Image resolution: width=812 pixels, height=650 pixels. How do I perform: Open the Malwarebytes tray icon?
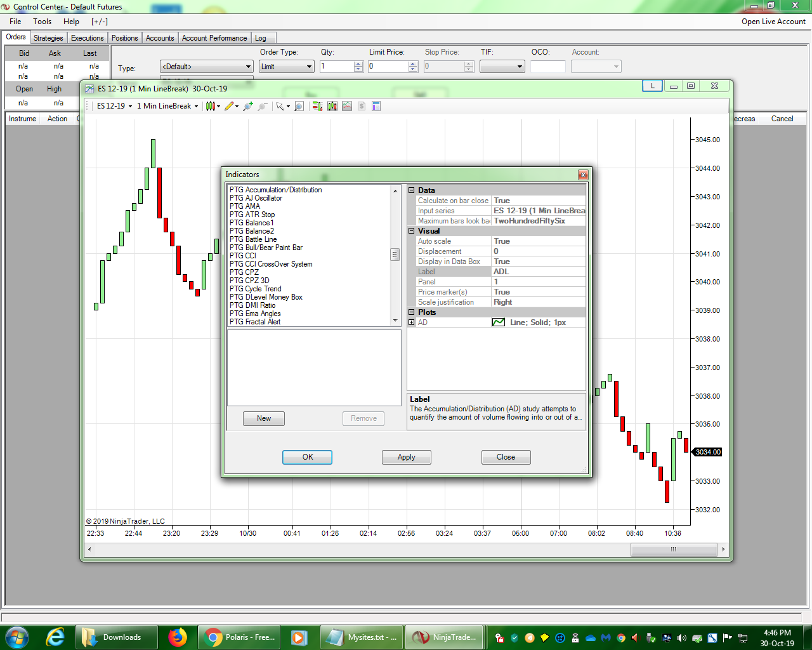pyautogui.click(x=606, y=638)
